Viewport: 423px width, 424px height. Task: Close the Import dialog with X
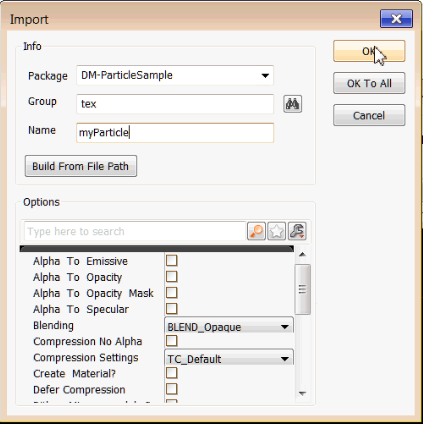396,19
